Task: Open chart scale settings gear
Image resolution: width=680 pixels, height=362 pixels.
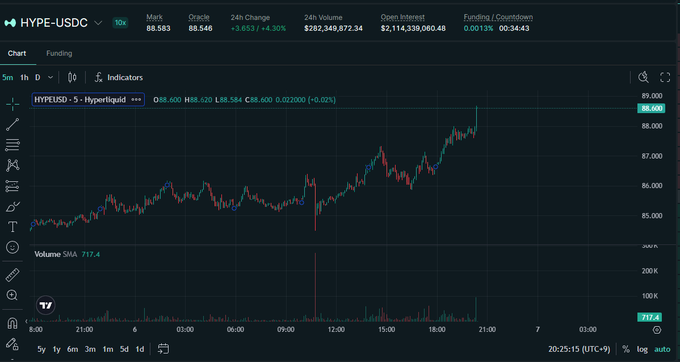Action: [657, 330]
